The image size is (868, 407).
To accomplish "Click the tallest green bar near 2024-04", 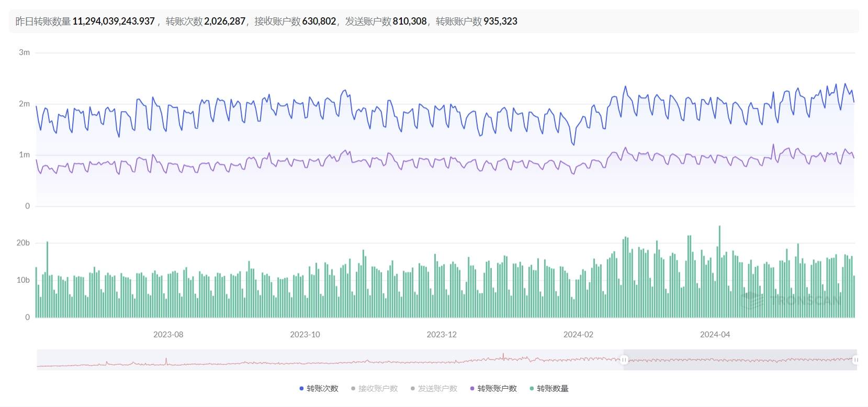I will click(x=719, y=271).
